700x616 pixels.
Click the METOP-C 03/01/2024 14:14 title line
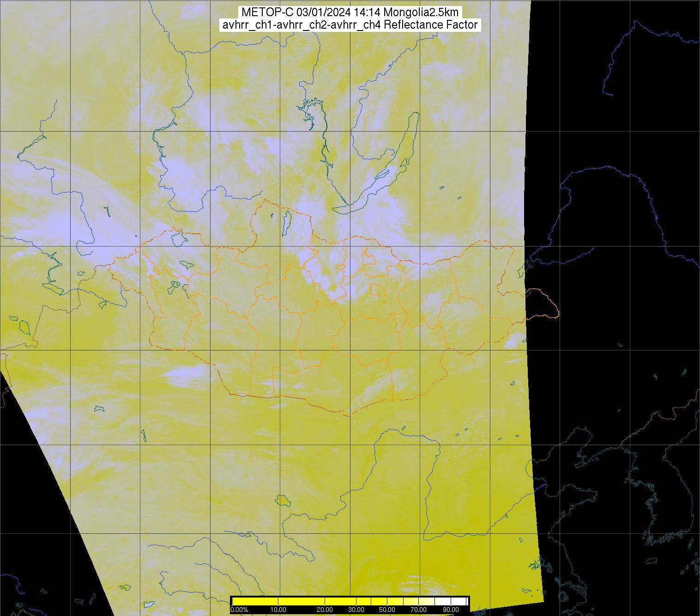tap(350, 12)
